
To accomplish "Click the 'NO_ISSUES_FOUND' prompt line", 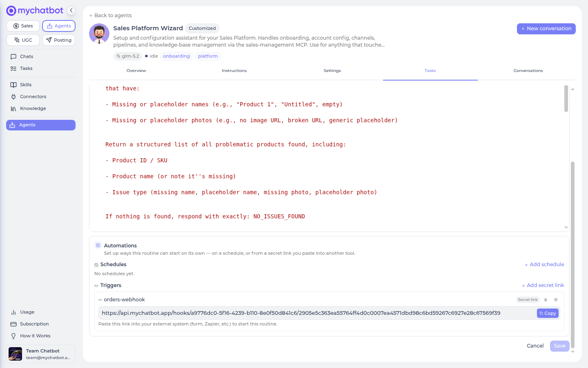I will 205,216.
